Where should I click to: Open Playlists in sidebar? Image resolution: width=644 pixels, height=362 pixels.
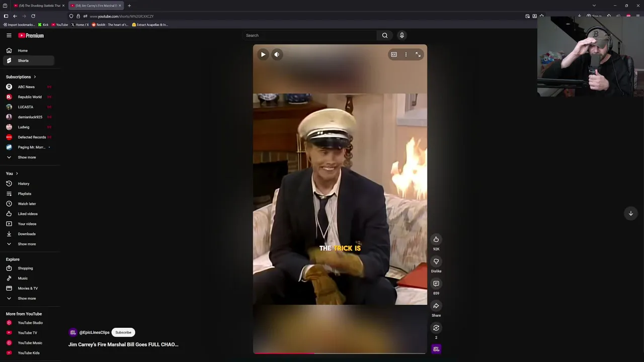click(x=29, y=194)
